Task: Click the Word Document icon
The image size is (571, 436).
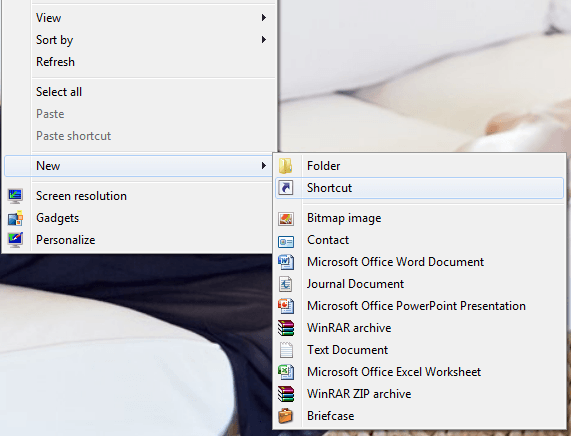Action: point(286,262)
